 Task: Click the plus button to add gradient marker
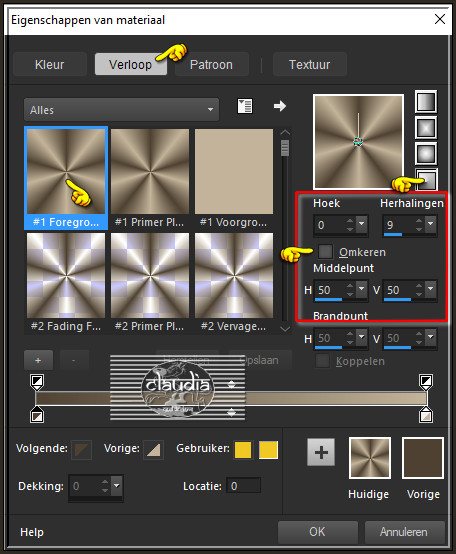38,360
